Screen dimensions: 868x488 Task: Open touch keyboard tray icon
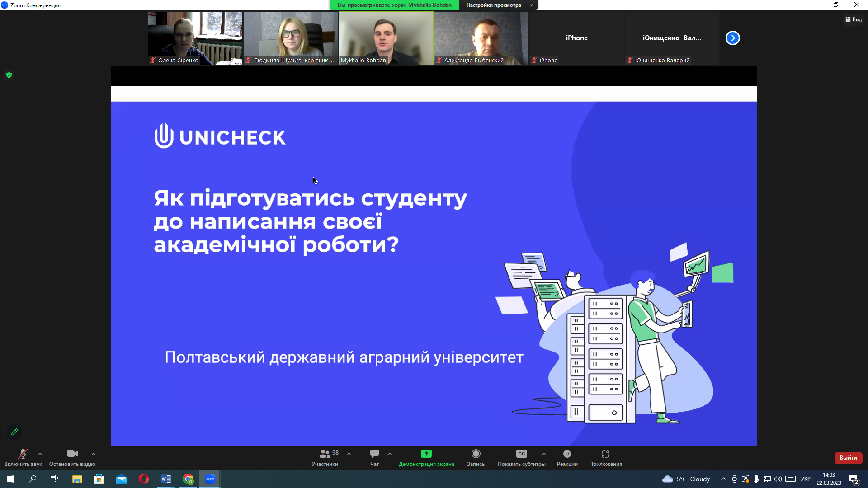[790, 479]
